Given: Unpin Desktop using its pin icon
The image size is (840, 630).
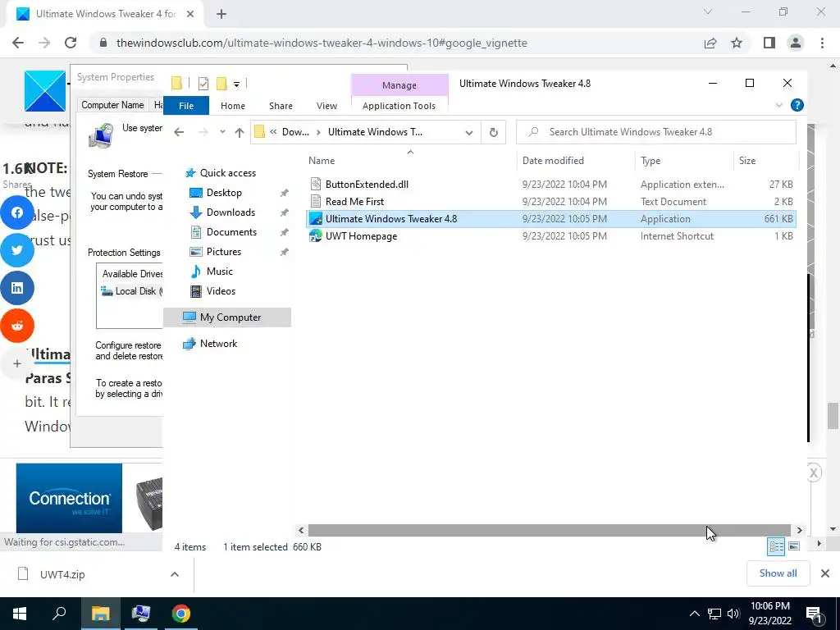Looking at the screenshot, I should point(285,193).
